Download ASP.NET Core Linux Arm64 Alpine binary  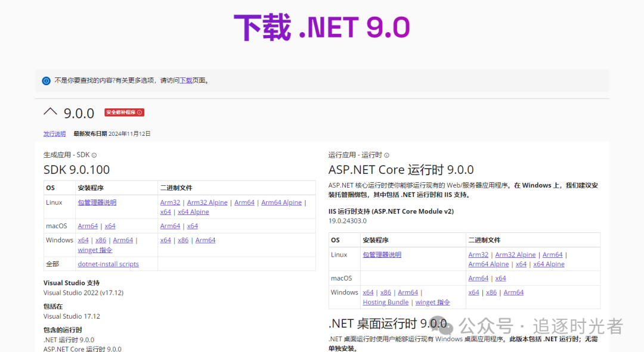(488, 264)
